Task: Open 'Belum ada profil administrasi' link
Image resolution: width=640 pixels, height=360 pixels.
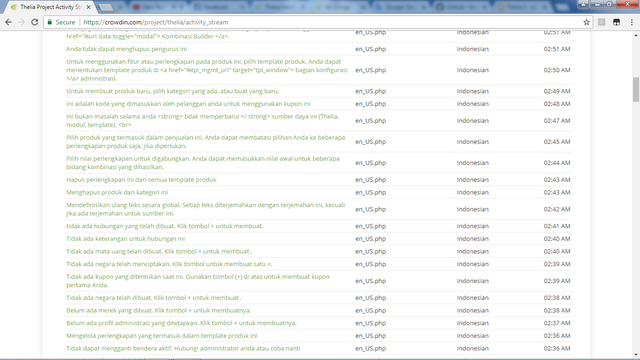Action: coord(181,323)
